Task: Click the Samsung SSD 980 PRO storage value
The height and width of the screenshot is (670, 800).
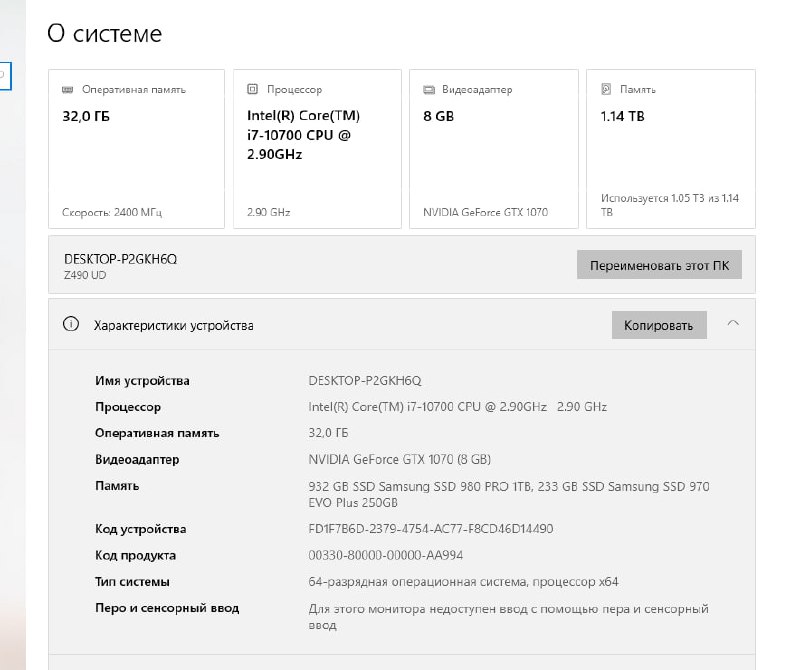Action: [x=509, y=494]
